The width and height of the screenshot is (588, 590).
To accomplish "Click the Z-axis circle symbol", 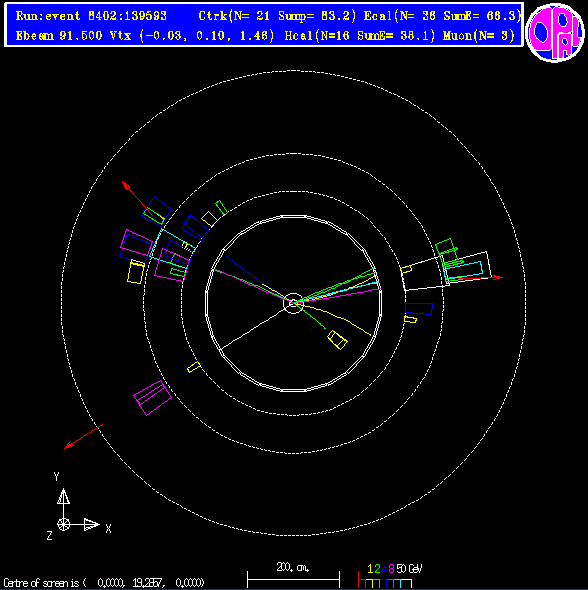I will (x=64, y=524).
